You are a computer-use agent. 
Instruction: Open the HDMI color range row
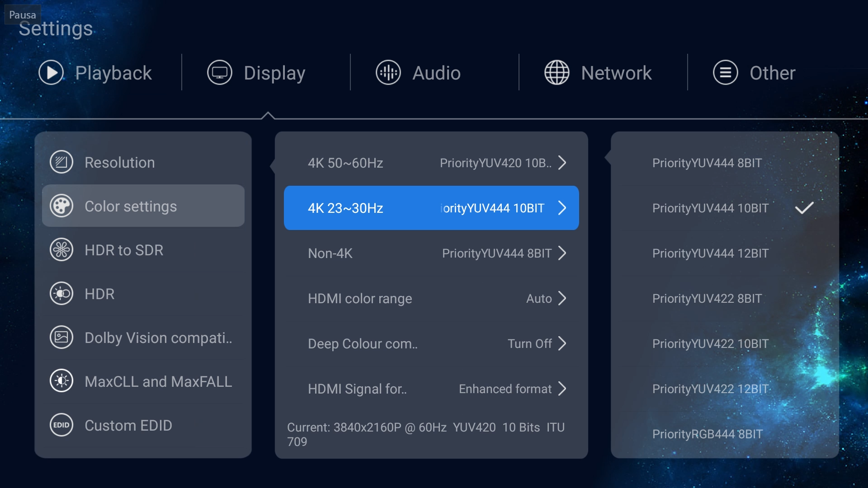click(431, 298)
